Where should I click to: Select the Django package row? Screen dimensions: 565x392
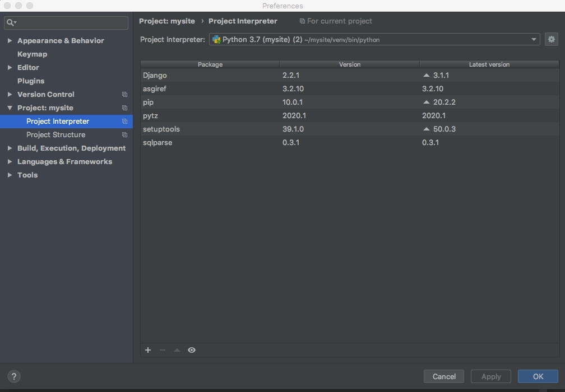point(350,75)
